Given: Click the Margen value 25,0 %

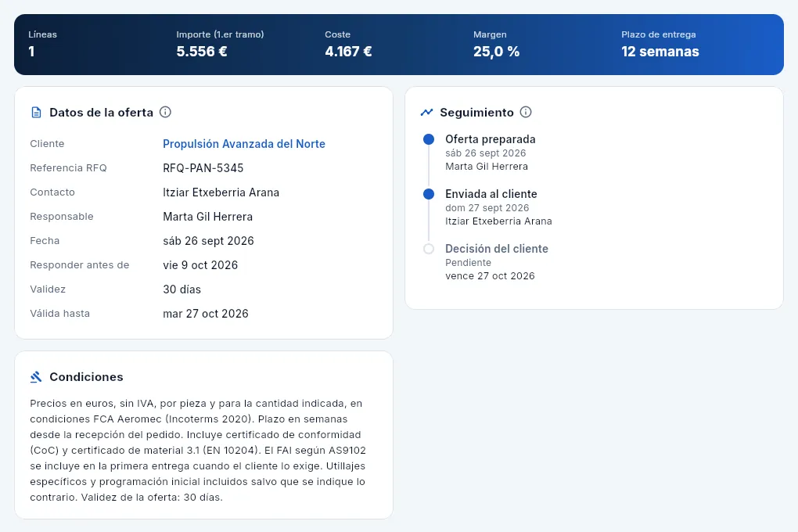Looking at the screenshot, I should tap(496, 52).
